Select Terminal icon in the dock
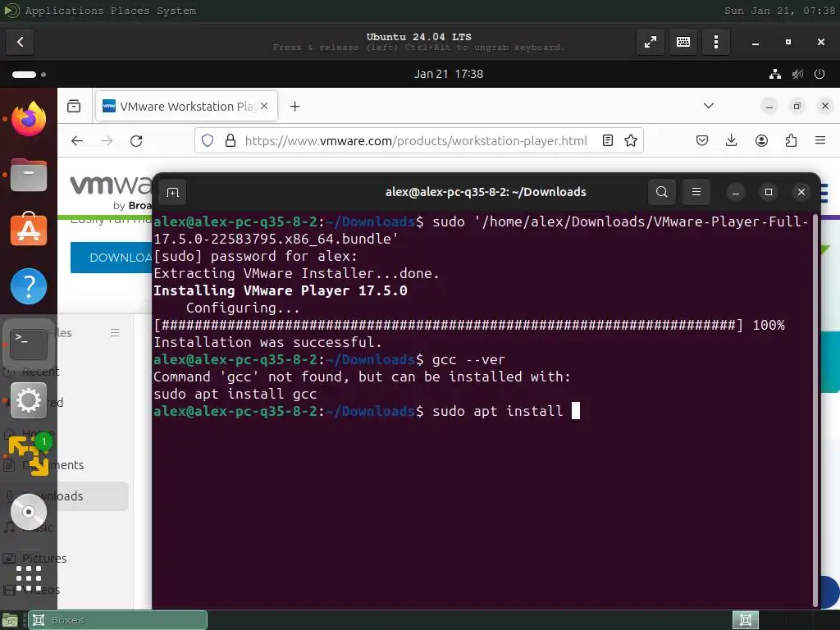This screenshot has width=840, height=630. coord(29,343)
